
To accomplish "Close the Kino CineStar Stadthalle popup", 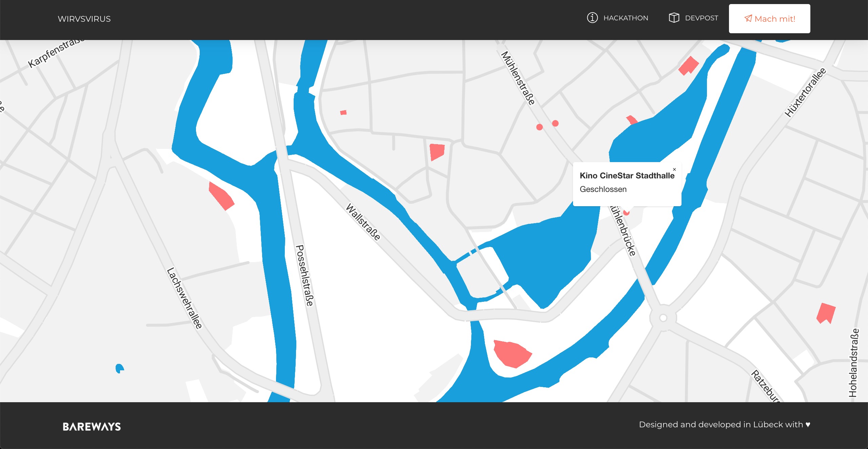I will click(x=674, y=169).
